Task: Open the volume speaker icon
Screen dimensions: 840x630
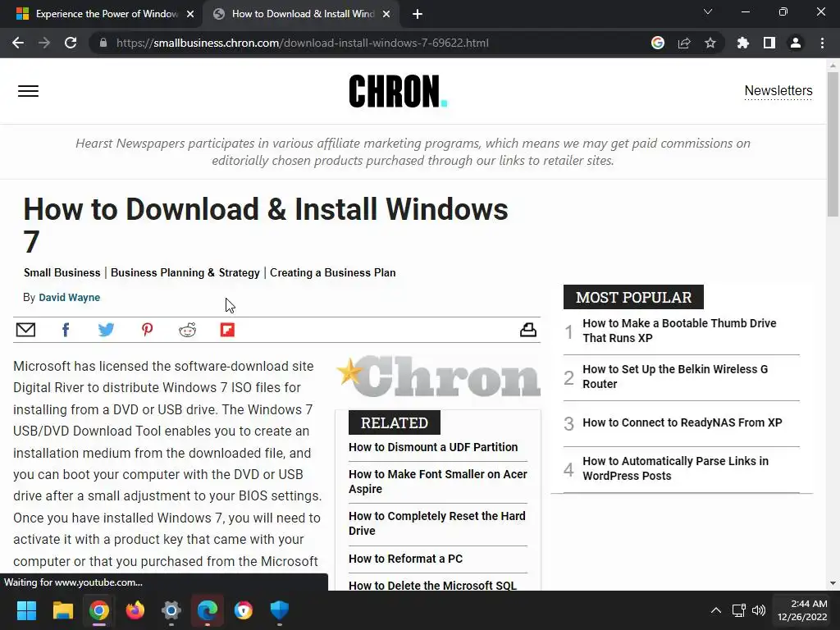Action: (759, 610)
